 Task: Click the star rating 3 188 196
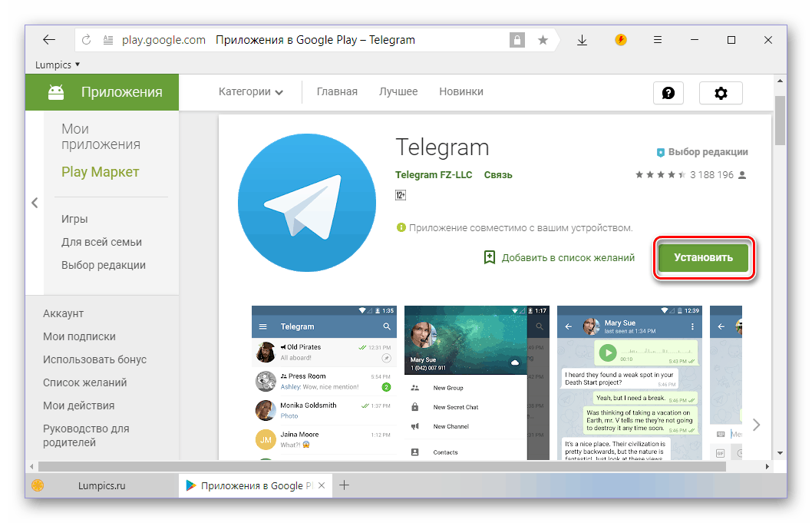click(x=691, y=174)
